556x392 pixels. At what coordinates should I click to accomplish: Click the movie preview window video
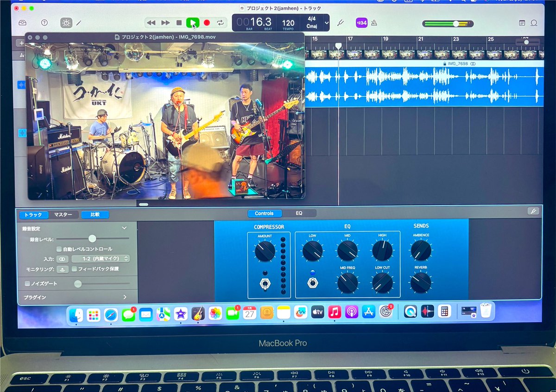166,121
